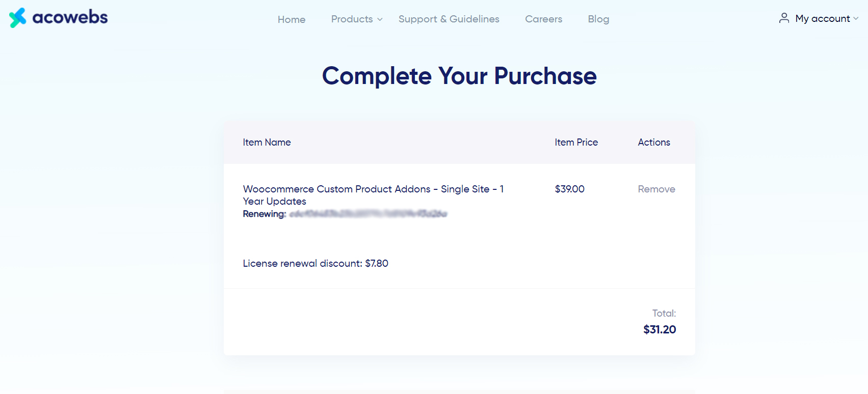Go to Support & Guidelines

[x=449, y=19]
